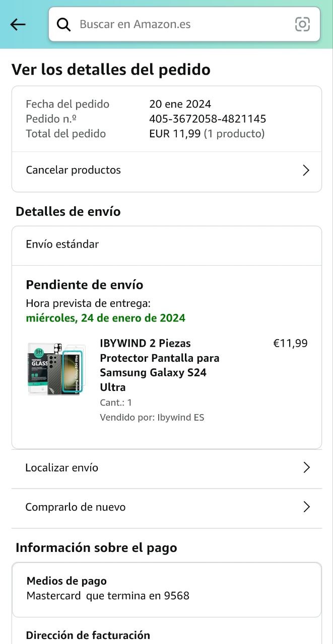Tap the chevron beside Comprarlo de nuevo
The width and height of the screenshot is (333, 644).
(x=306, y=507)
